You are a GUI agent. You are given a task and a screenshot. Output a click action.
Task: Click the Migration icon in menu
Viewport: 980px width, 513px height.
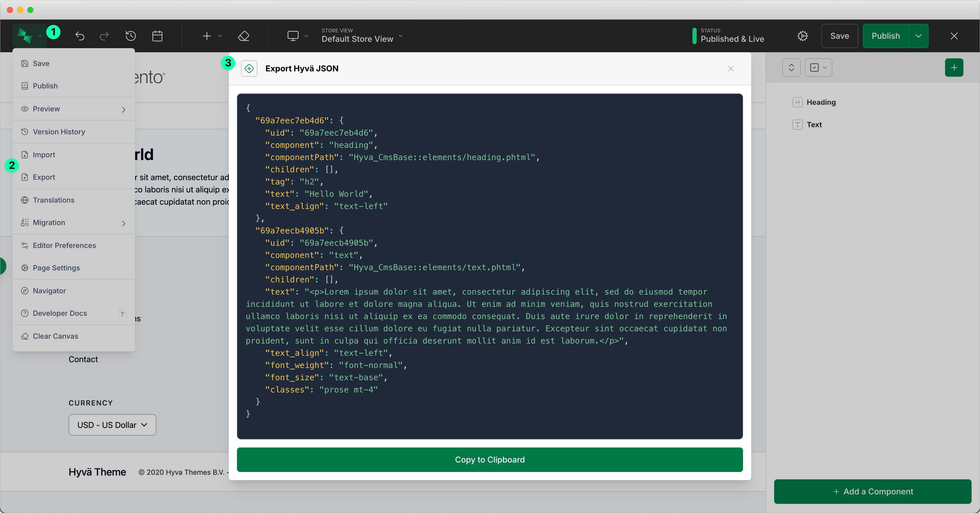pos(25,223)
